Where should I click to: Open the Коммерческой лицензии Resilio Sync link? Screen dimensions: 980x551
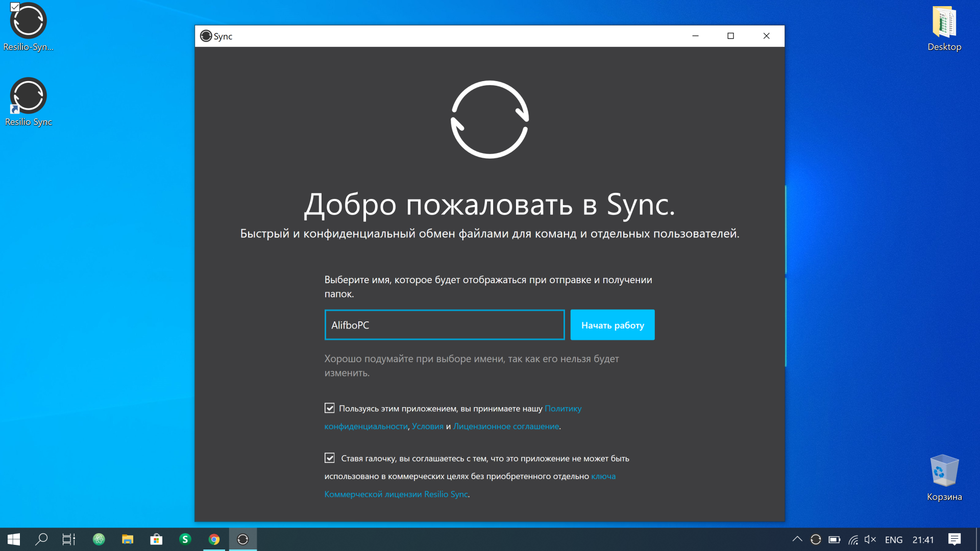(x=396, y=494)
